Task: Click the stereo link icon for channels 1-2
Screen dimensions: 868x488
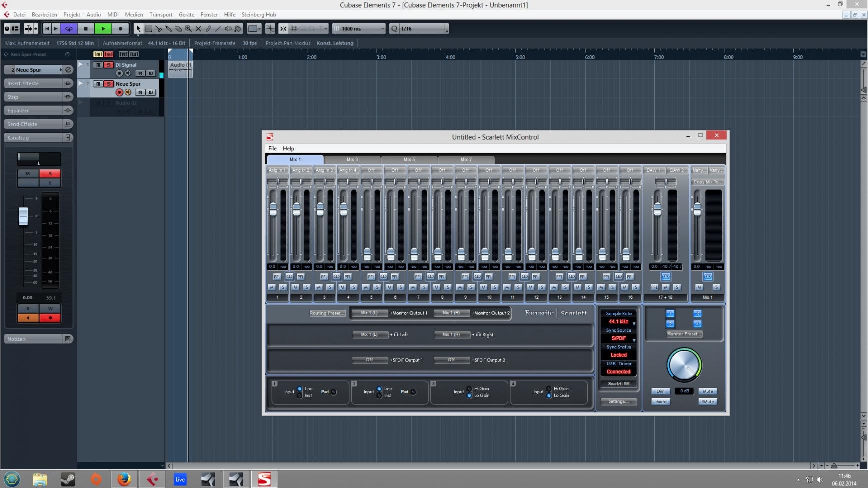Action: pyautogui.click(x=289, y=276)
